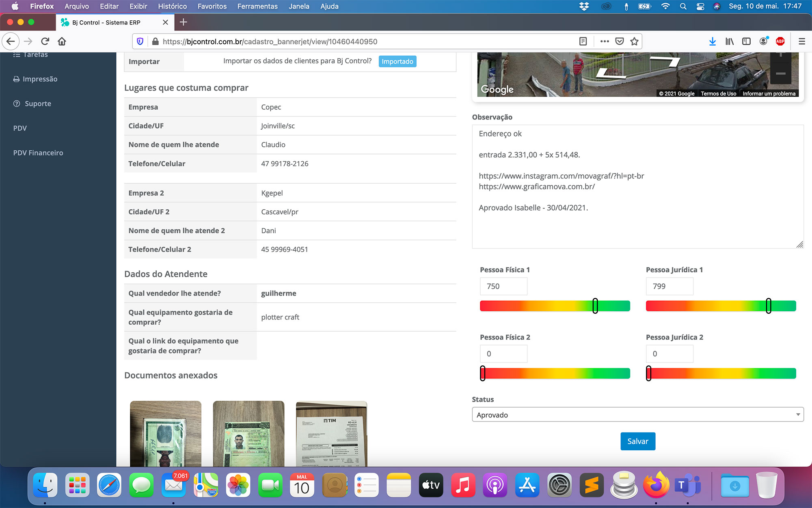This screenshot has width=812, height=508.
Task: Click the Pessoa Jurídica 1 score field
Action: click(669, 286)
